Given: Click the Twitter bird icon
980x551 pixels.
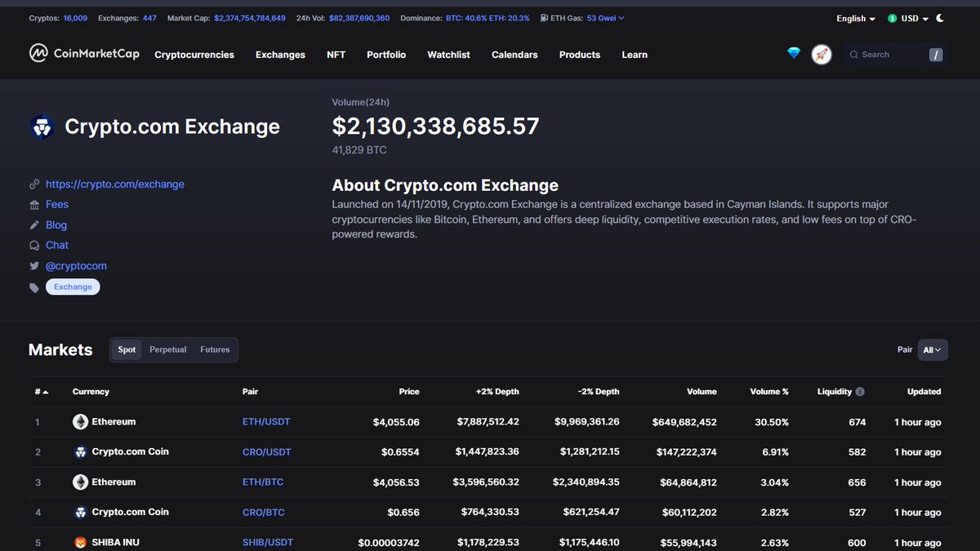Looking at the screenshot, I should [x=34, y=266].
